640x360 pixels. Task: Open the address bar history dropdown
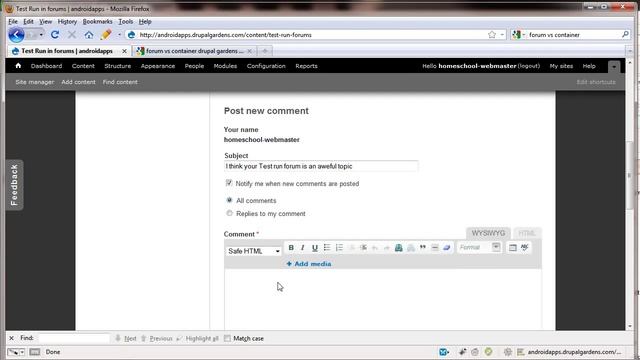click(x=502, y=35)
